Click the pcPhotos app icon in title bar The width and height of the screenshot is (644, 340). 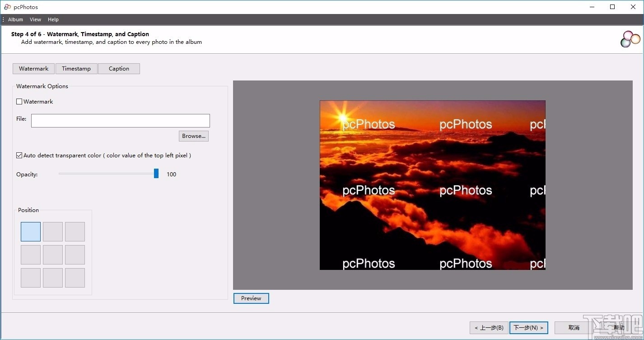pos(7,7)
